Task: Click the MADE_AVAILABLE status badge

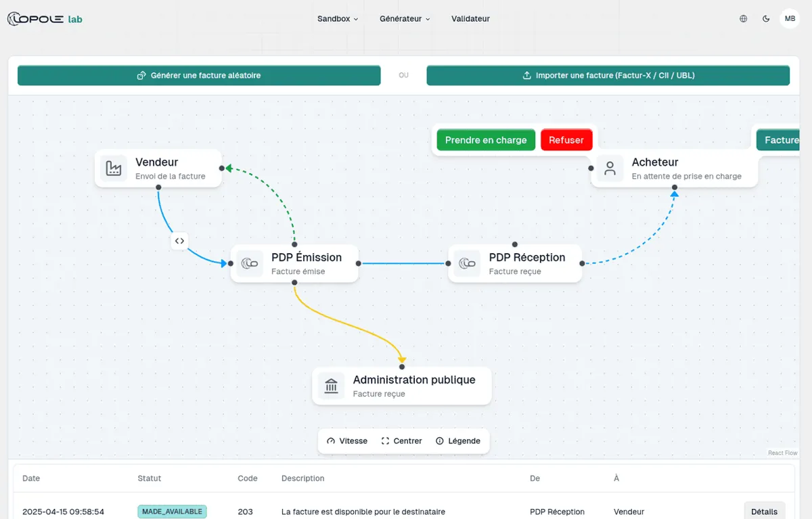Action: (x=172, y=512)
